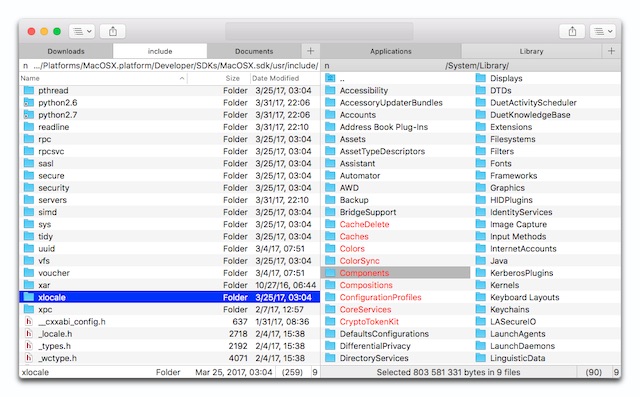
Task: Switch to the Downloads tab
Action: point(66,51)
